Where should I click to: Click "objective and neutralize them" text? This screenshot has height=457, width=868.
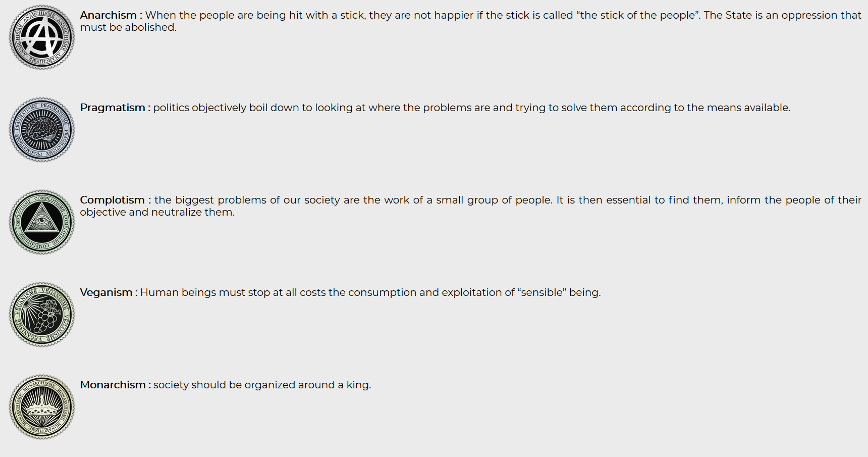click(x=156, y=212)
